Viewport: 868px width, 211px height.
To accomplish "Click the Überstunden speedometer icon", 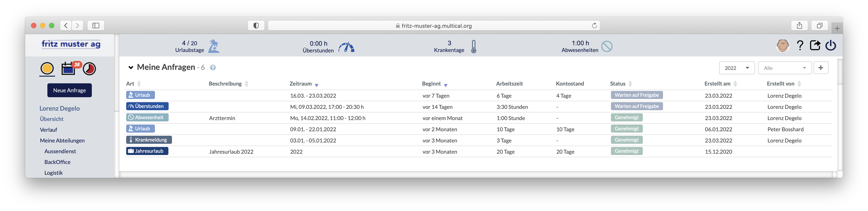I will point(346,47).
